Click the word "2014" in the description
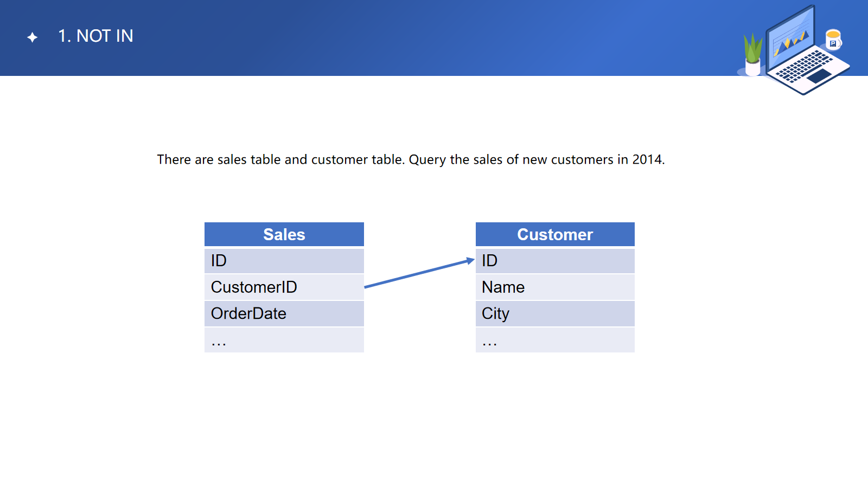The image size is (868, 488). [x=647, y=159]
